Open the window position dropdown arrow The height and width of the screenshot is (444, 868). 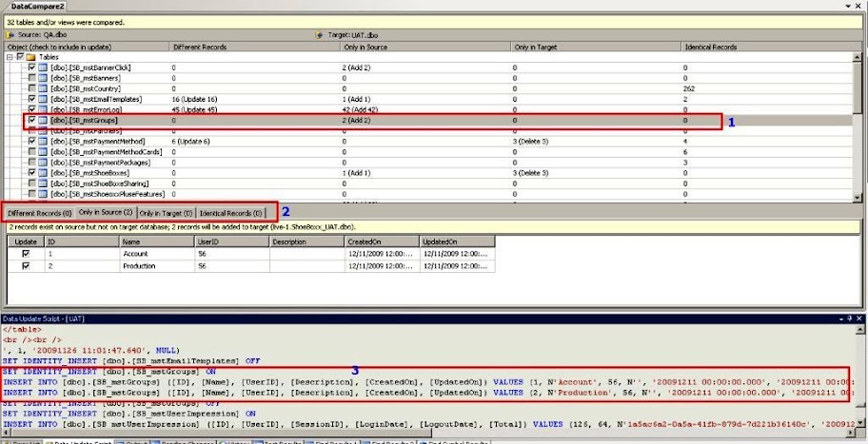(x=847, y=6)
